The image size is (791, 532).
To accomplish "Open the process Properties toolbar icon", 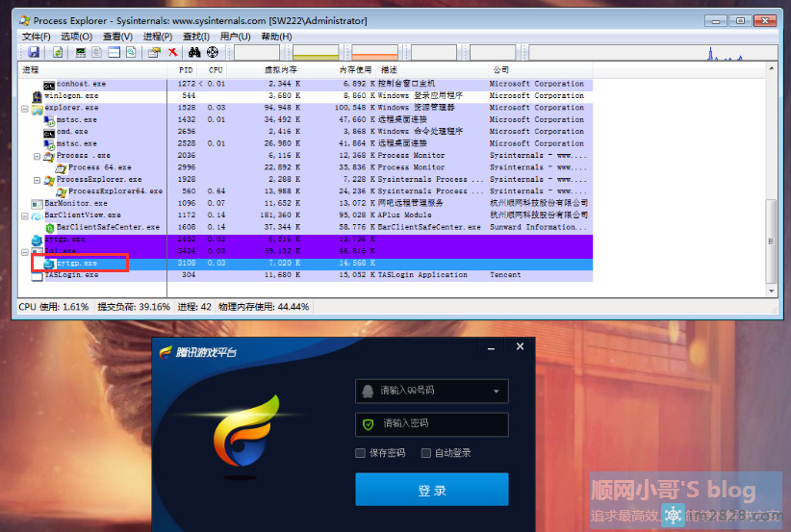I will (x=154, y=52).
